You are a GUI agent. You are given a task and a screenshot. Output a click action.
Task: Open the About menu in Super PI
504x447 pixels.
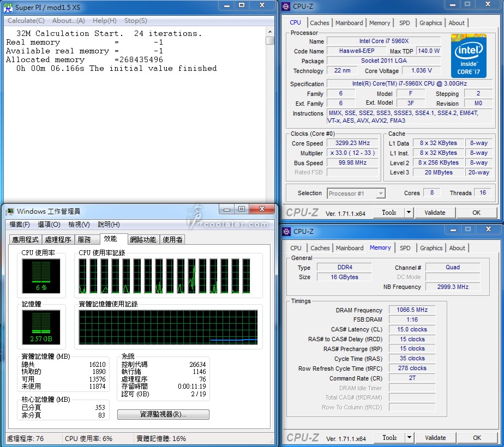click(69, 21)
